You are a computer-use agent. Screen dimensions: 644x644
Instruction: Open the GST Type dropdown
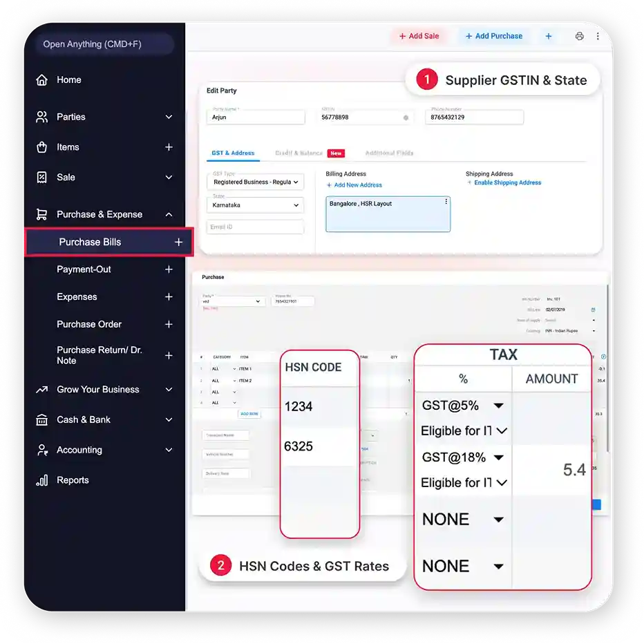click(255, 182)
